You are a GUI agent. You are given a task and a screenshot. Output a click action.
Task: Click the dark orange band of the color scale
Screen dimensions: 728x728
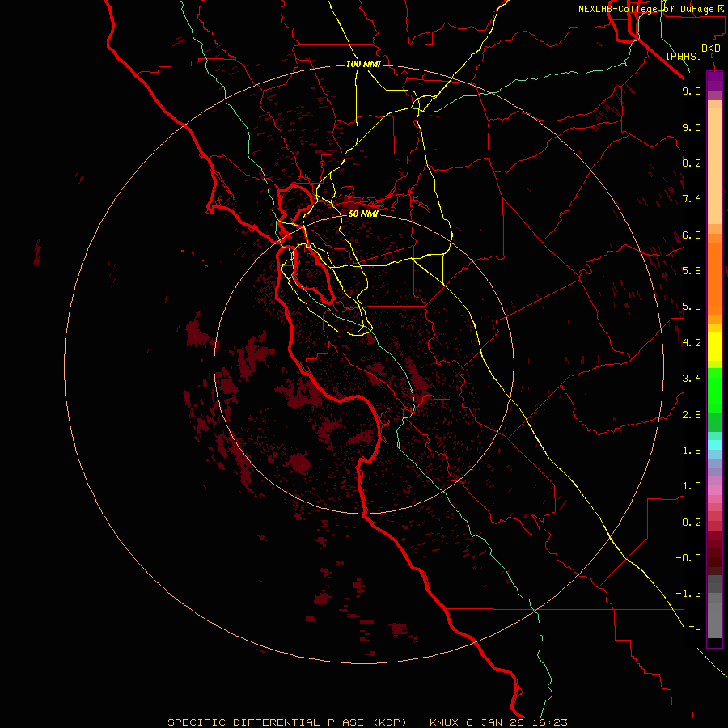click(x=714, y=280)
